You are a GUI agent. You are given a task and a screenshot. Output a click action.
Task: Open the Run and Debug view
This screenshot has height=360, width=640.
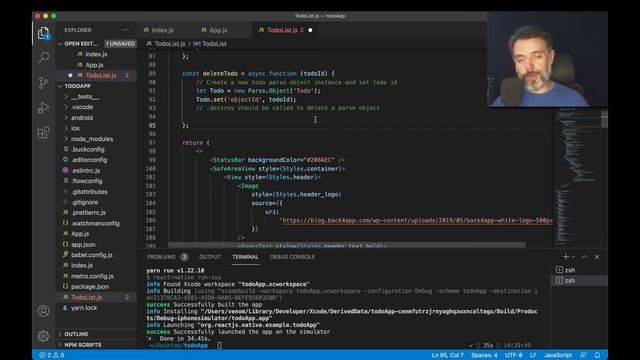tap(43, 108)
